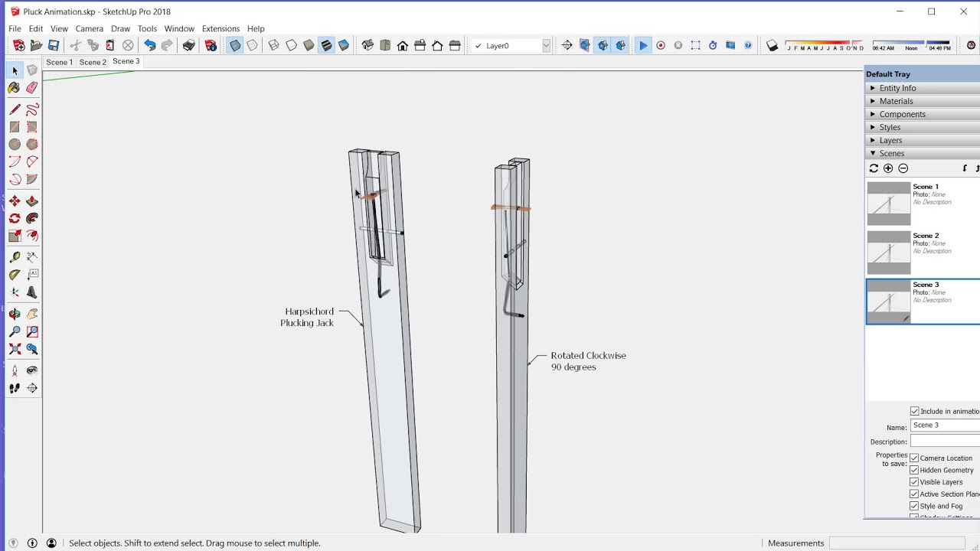The width and height of the screenshot is (980, 551).
Task: Select the Polygon tool
Action: pyautogui.click(x=32, y=145)
